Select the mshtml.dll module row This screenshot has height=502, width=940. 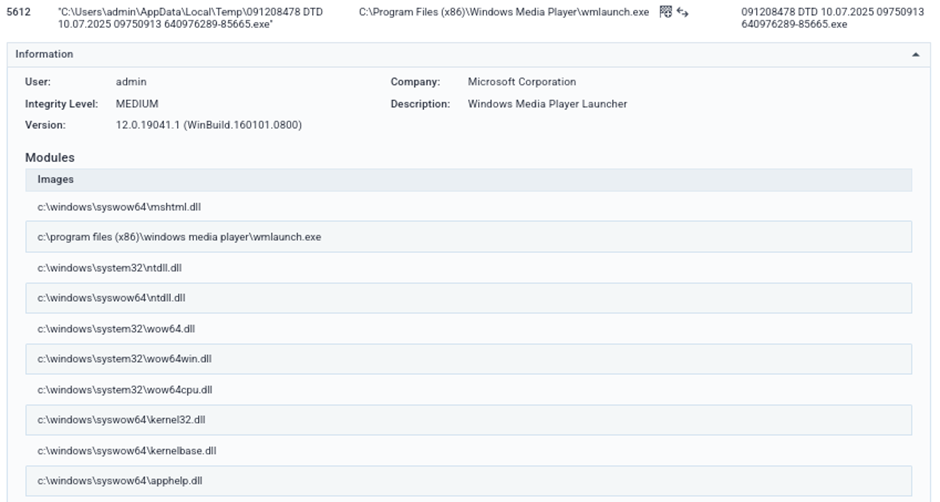pos(111,207)
